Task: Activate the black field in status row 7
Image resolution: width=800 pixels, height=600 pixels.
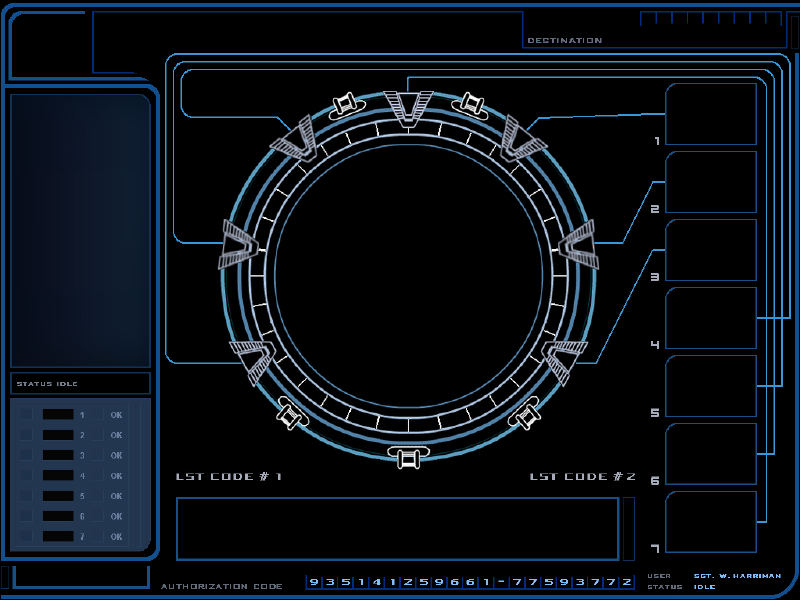Action: click(58, 536)
